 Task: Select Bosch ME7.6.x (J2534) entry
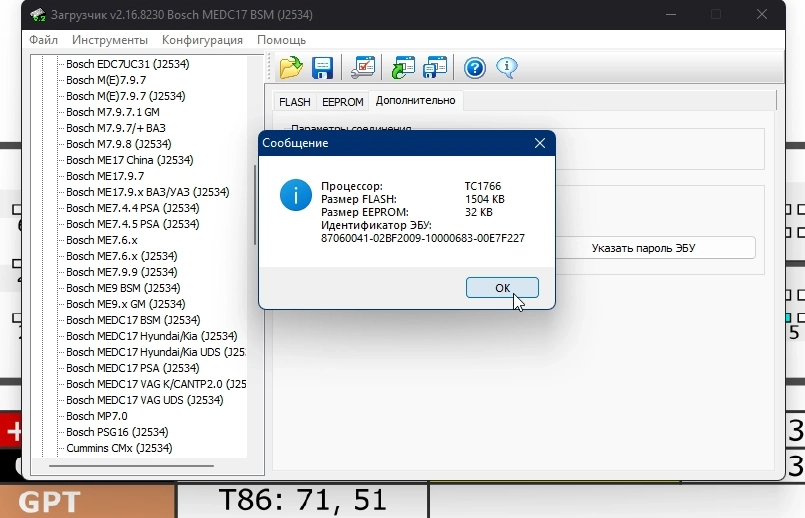point(122,256)
